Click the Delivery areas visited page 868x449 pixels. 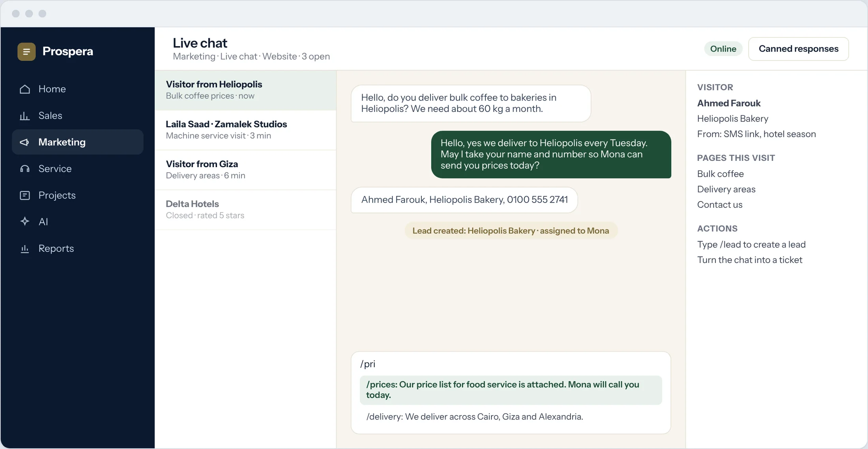pyautogui.click(x=726, y=189)
